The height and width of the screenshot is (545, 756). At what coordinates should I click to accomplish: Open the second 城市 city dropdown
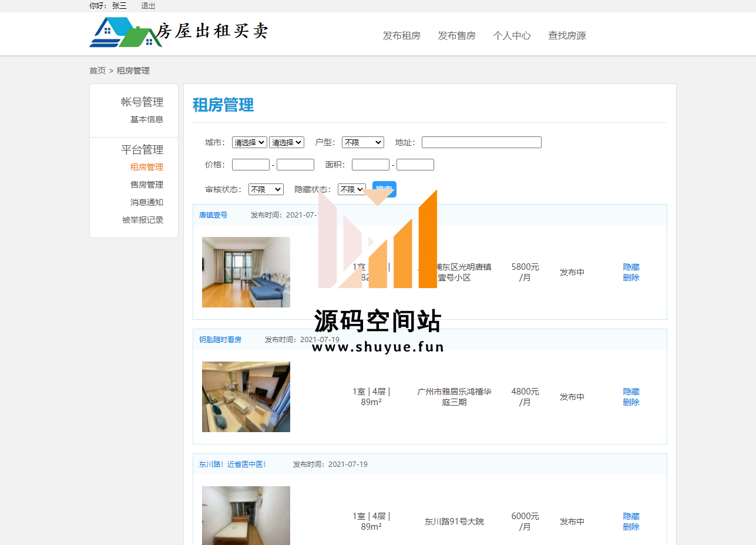(287, 142)
